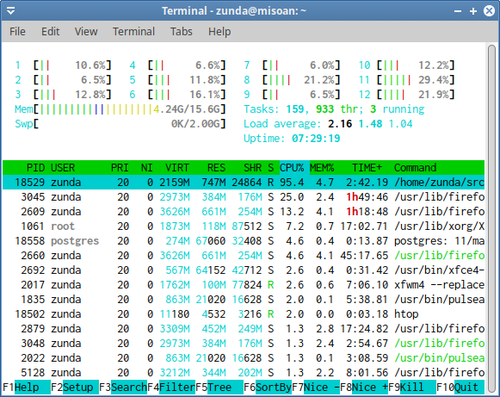Image resolution: width=500 pixels, height=397 pixels.
Task: Sort by USER column header
Action: click(63, 168)
